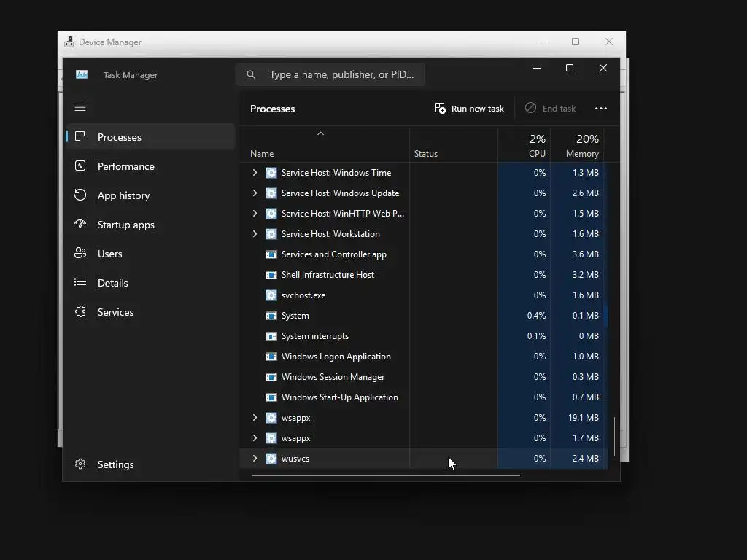The height and width of the screenshot is (560, 747).
Task: Open the three-dot more options menu
Action: (601, 109)
